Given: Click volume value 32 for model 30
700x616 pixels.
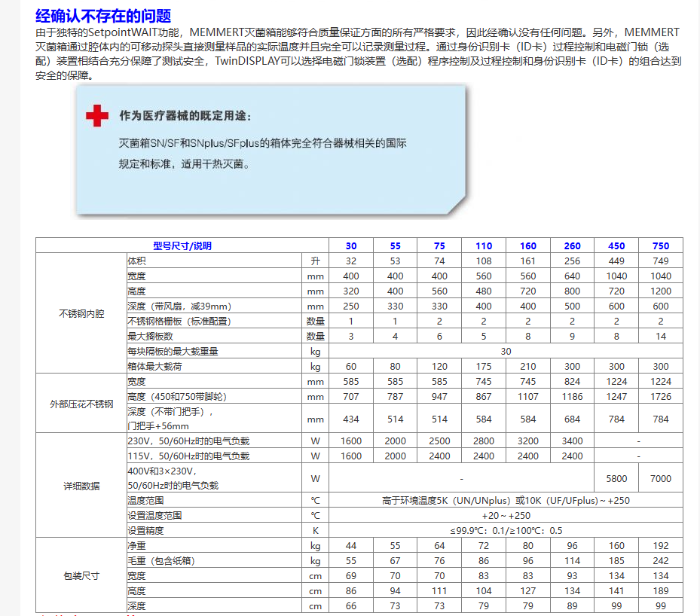Looking at the screenshot, I should point(351,261).
